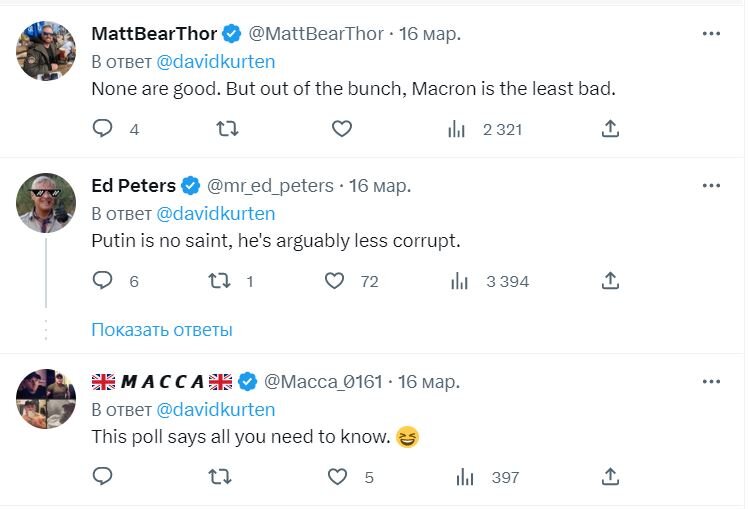The height and width of the screenshot is (509, 748).
Task: Expand replies with Показать ответы
Action: [162, 329]
